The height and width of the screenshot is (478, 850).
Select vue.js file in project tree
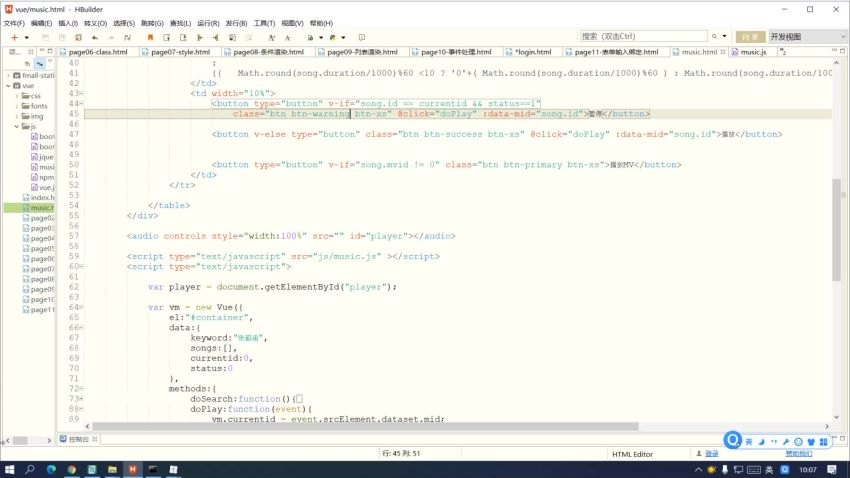tap(42, 188)
